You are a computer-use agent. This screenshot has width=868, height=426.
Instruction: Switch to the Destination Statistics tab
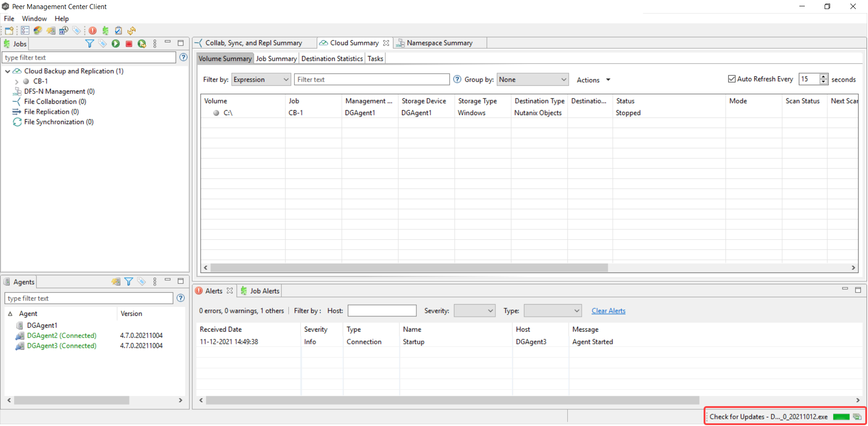coord(332,59)
